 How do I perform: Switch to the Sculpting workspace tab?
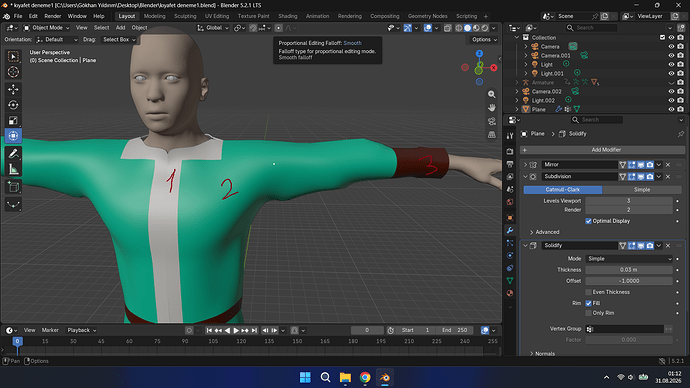[185, 16]
